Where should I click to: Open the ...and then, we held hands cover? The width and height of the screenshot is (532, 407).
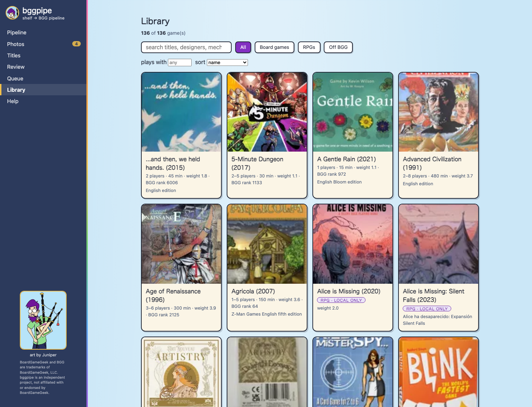click(x=181, y=112)
